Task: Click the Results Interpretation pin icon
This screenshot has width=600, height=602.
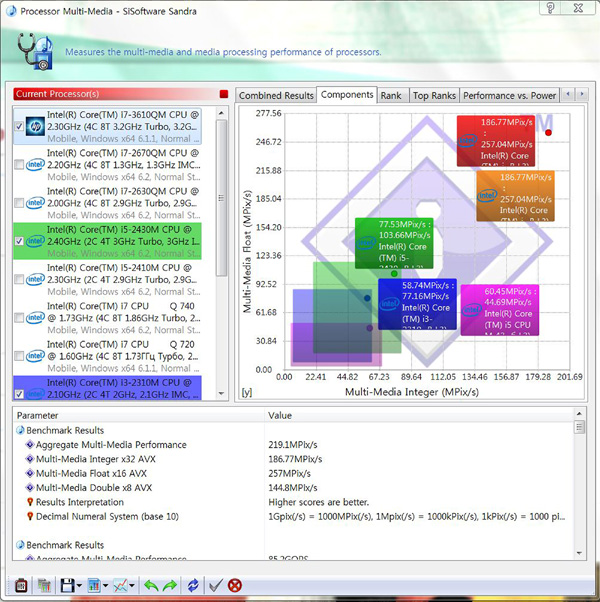Action: pos(30,502)
